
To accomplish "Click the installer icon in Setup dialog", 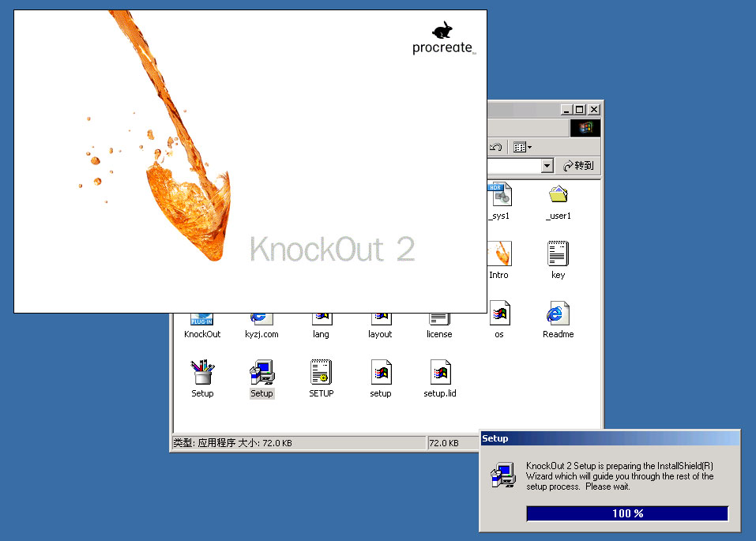I will coord(503,475).
